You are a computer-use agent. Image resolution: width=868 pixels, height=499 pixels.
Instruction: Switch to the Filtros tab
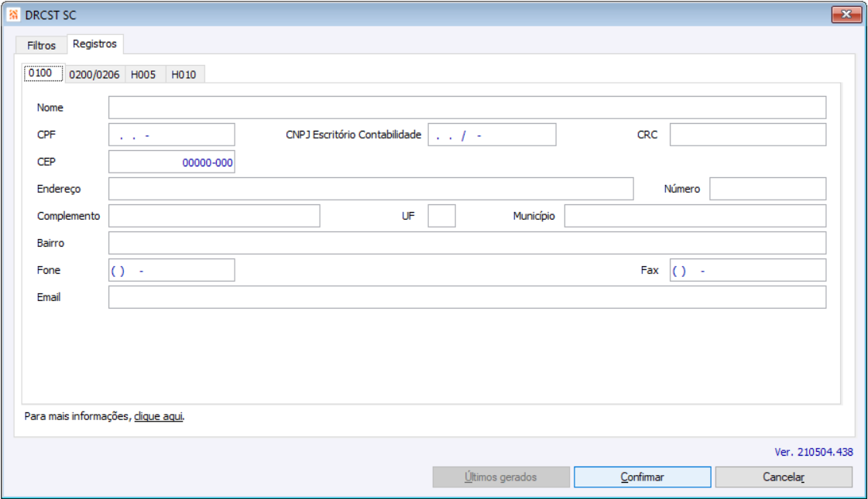coord(42,46)
